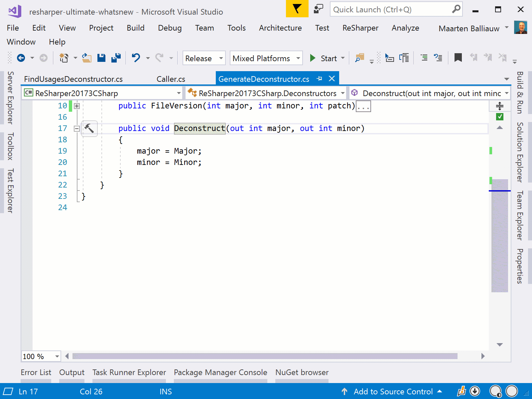Click the Save All toolbar icon
The image size is (532, 399).
click(116, 58)
